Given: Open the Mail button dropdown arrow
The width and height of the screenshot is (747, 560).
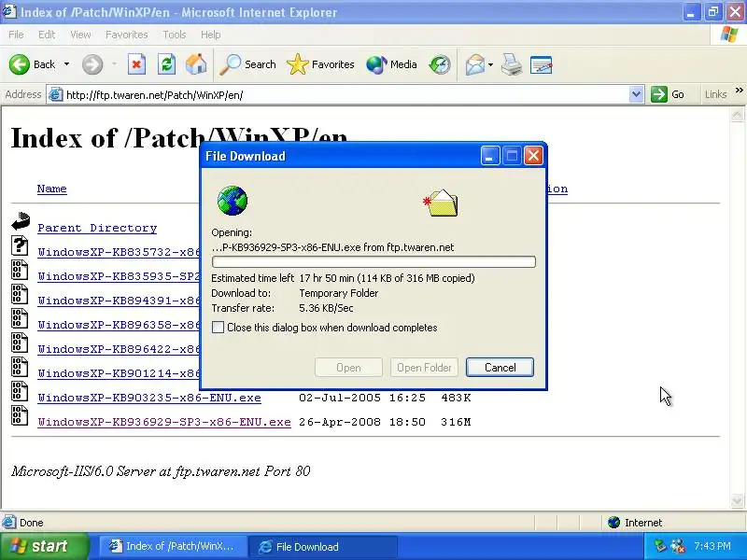Looking at the screenshot, I should coord(490,64).
